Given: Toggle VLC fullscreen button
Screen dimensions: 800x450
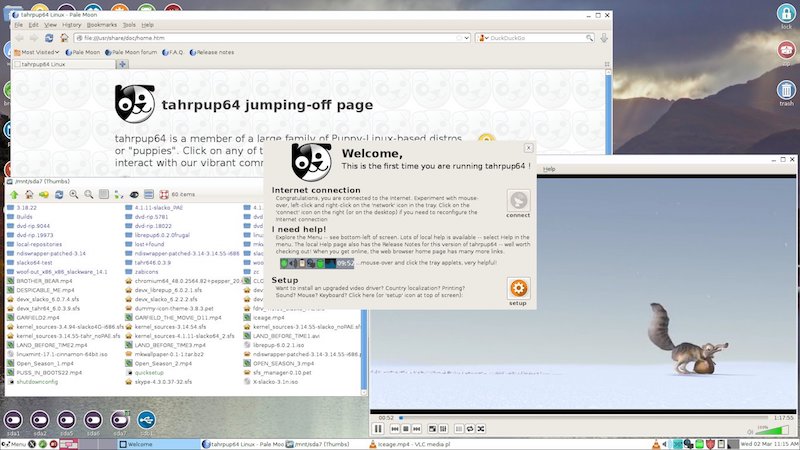Looking at the screenshot, I should tap(430, 428).
